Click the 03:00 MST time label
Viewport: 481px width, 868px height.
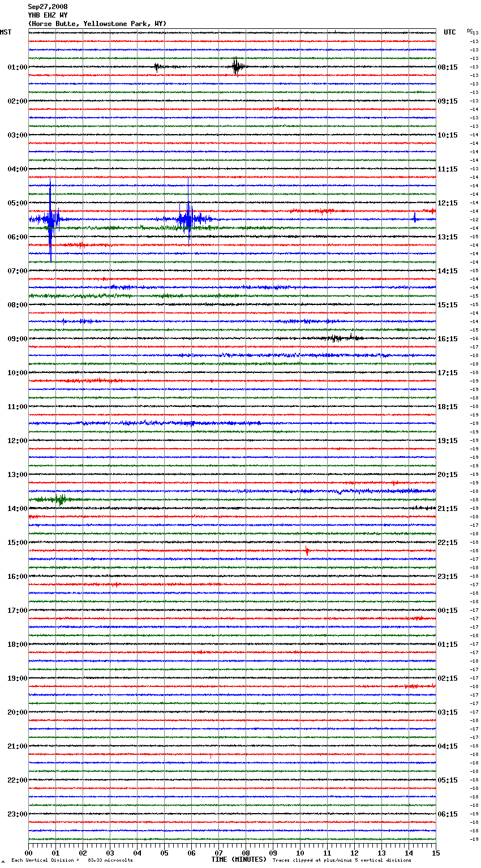coord(18,135)
